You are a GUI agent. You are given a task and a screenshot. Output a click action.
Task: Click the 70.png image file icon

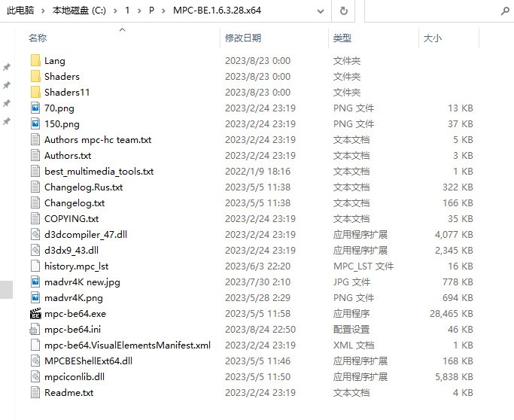(35, 108)
